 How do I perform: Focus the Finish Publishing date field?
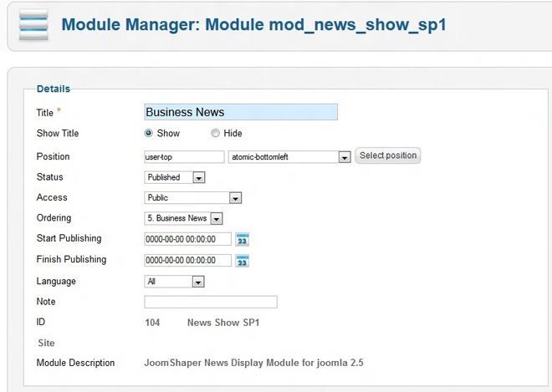coord(187,260)
